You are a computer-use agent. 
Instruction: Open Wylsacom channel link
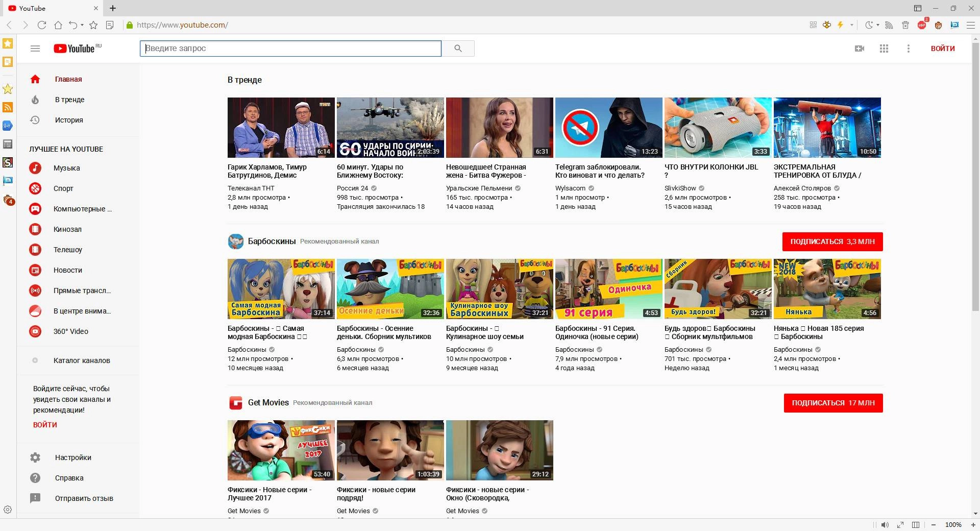click(570, 188)
